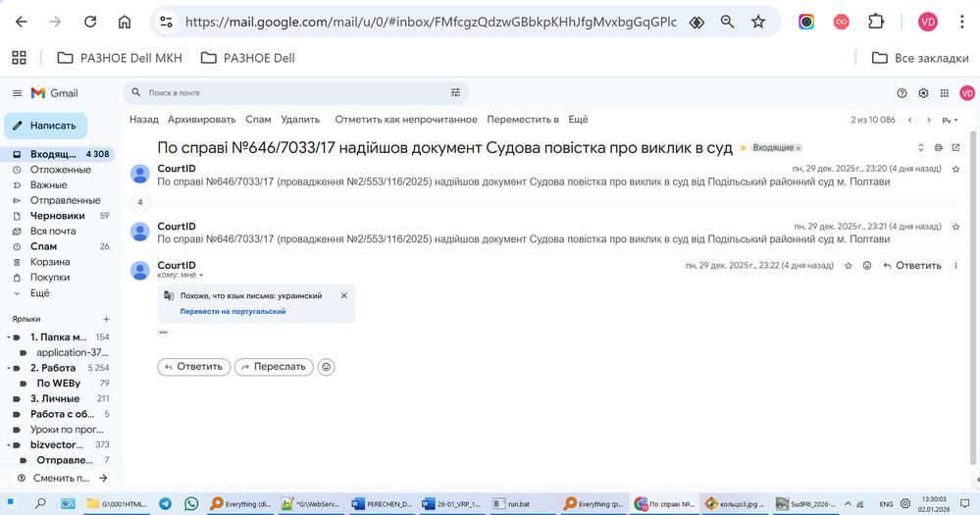Click Назад to return to inbox
The image size is (980, 515).
[x=144, y=120]
